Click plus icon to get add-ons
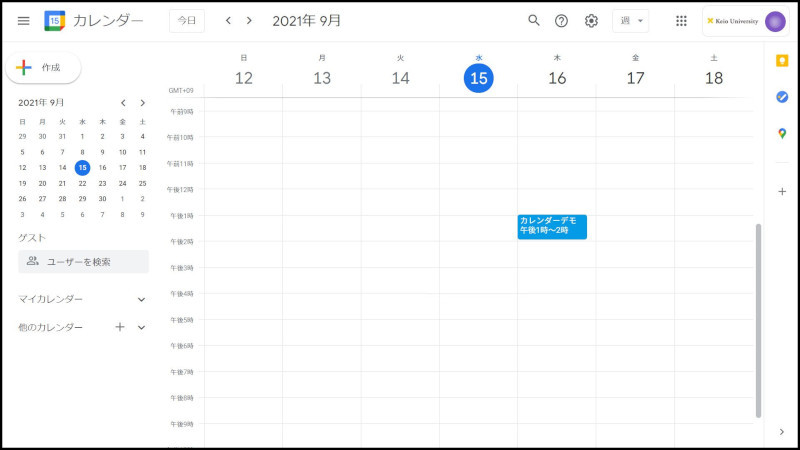 coord(782,191)
